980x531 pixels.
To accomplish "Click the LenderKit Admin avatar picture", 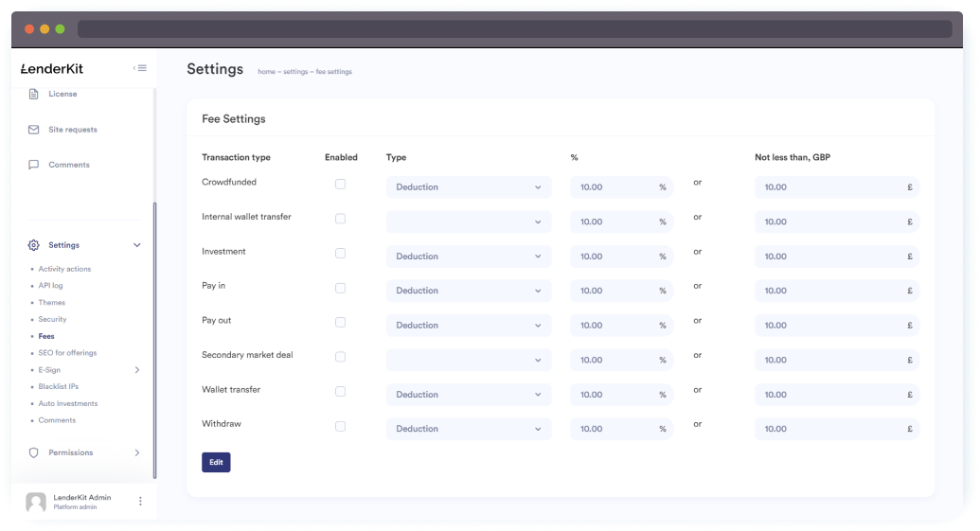I will pos(36,502).
